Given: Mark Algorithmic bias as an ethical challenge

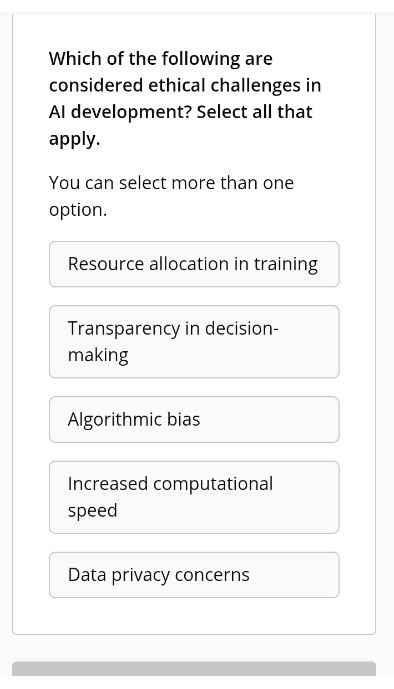Looking at the screenshot, I should point(194,419).
